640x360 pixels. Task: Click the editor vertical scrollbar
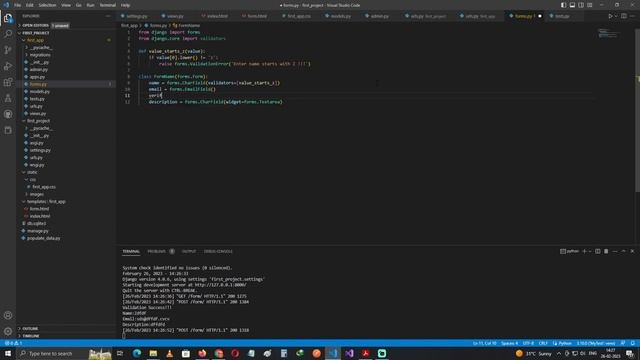coord(638,110)
